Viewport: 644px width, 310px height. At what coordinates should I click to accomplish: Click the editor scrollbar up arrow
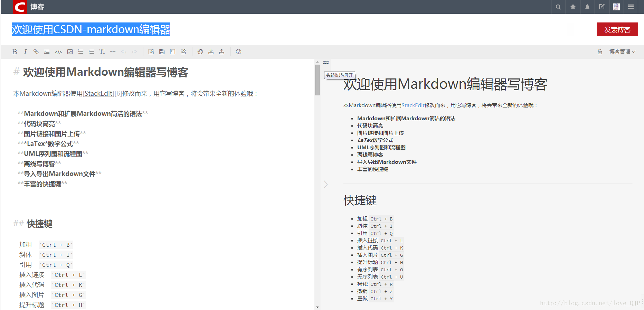317,62
